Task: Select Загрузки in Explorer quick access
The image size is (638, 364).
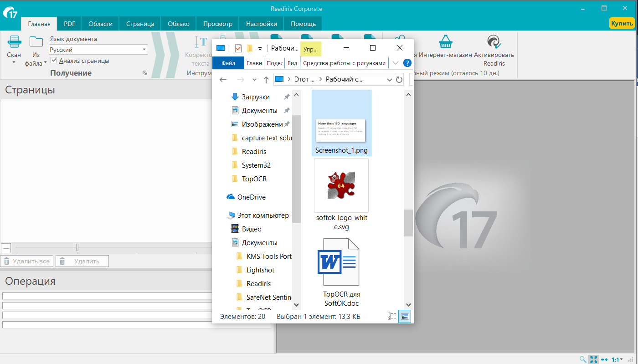Action: pyautogui.click(x=251, y=97)
